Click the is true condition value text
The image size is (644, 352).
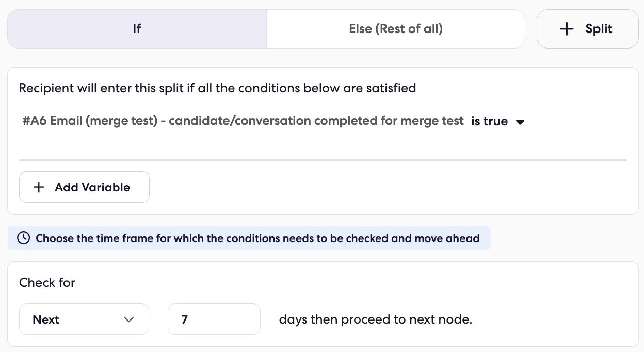tap(489, 121)
